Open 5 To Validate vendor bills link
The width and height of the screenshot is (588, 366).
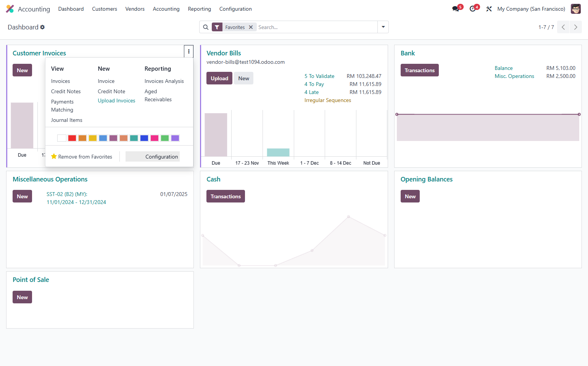pos(319,76)
